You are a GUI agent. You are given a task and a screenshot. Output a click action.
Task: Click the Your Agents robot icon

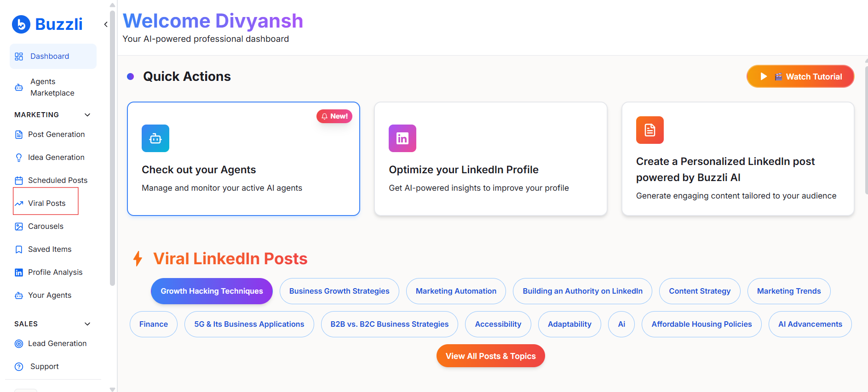(19, 295)
